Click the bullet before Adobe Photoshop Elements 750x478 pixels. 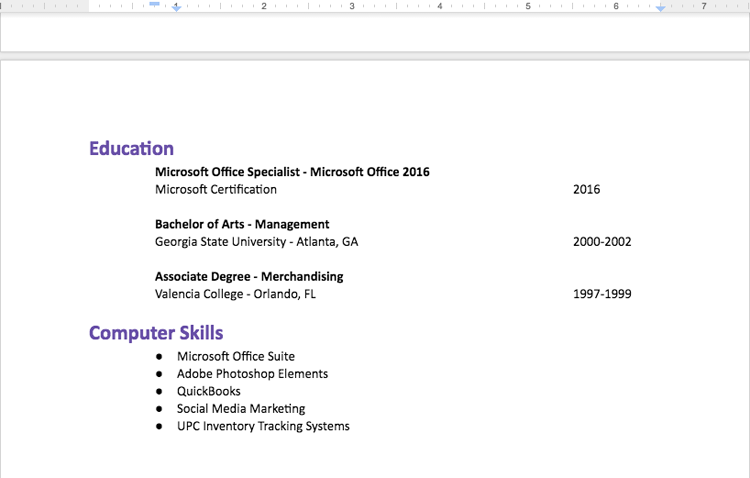(159, 374)
